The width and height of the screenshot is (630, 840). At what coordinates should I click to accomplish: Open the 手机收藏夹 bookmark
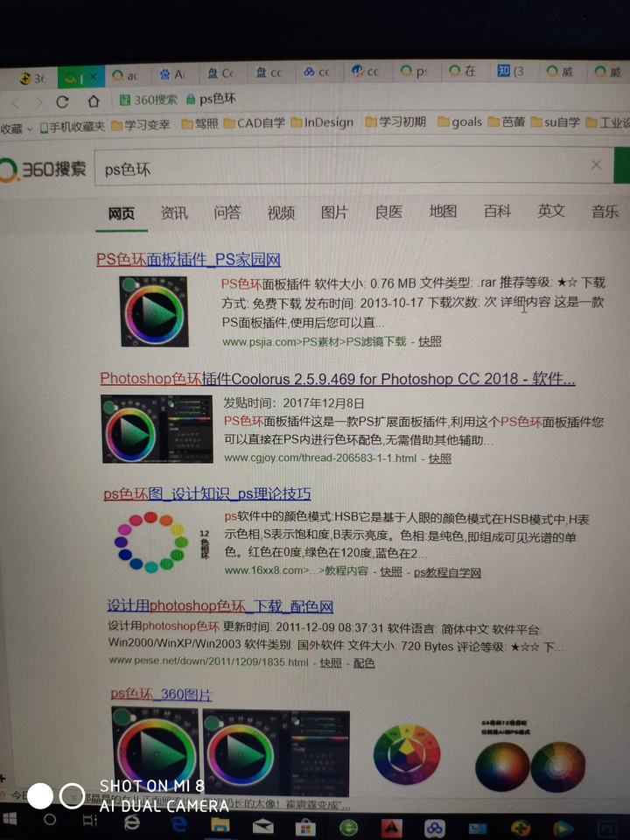pyautogui.click(x=73, y=126)
